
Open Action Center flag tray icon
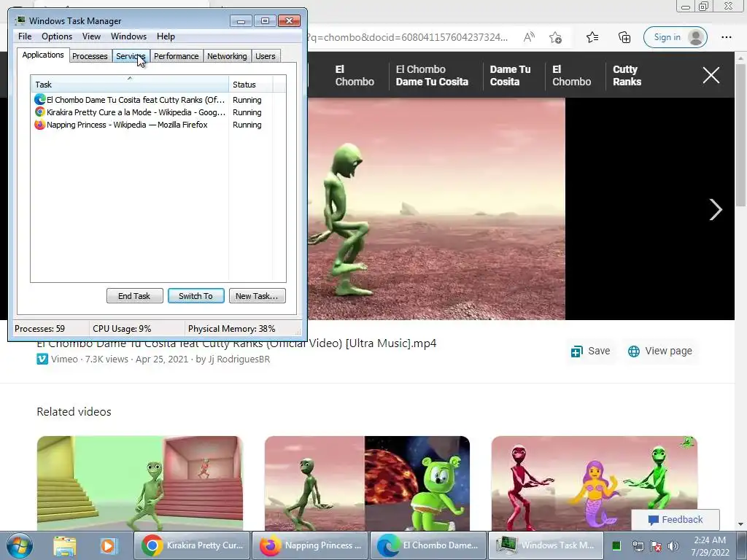tap(656, 546)
